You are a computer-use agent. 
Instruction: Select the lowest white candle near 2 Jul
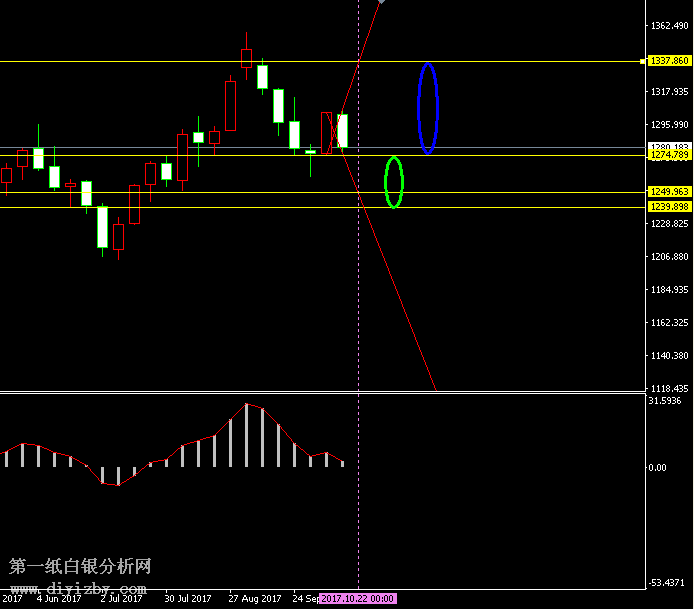coord(102,226)
